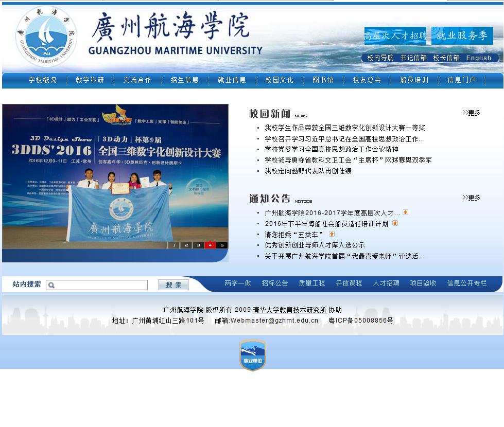504x427 pixels.
Task: Open 更多 for 通知公告 section
Action: pos(471,198)
